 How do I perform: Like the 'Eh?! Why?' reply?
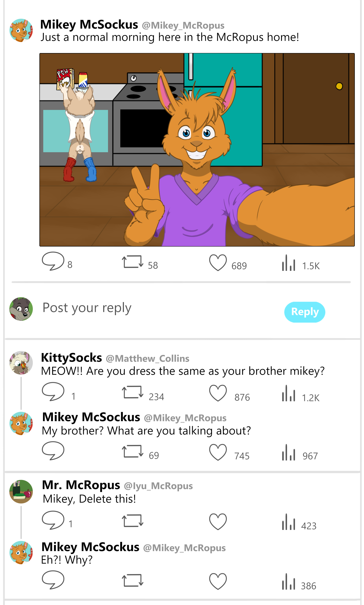point(218,581)
